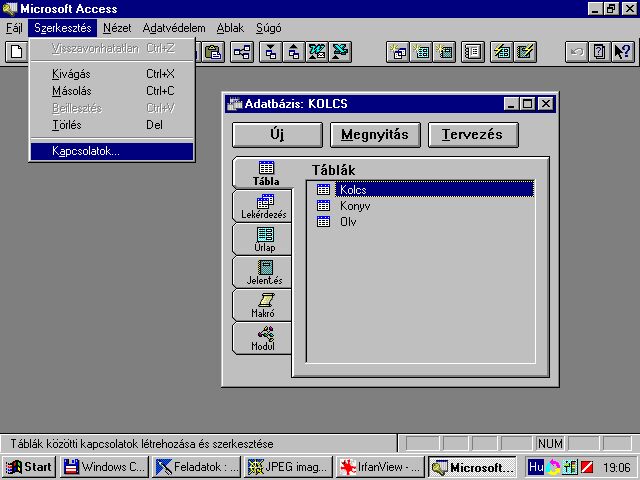Maximize the Adatbázis: KOLCS window
640x480 pixels.
(527, 104)
